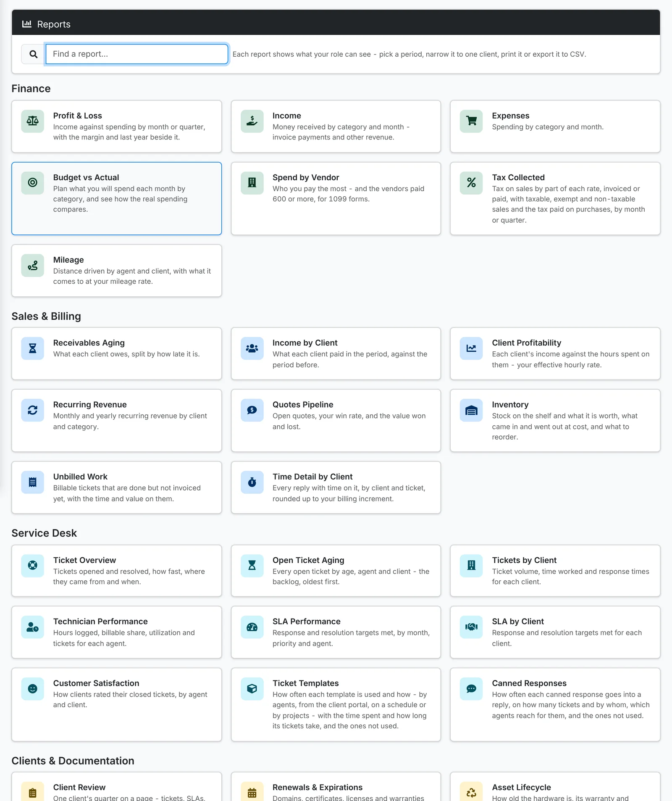Open the Ticket Overview report
The height and width of the screenshot is (801, 672).
point(117,571)
